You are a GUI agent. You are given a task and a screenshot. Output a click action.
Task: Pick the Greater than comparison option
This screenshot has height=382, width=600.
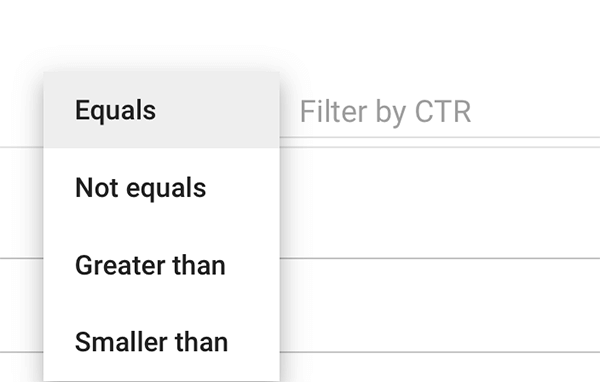(161, 265)
